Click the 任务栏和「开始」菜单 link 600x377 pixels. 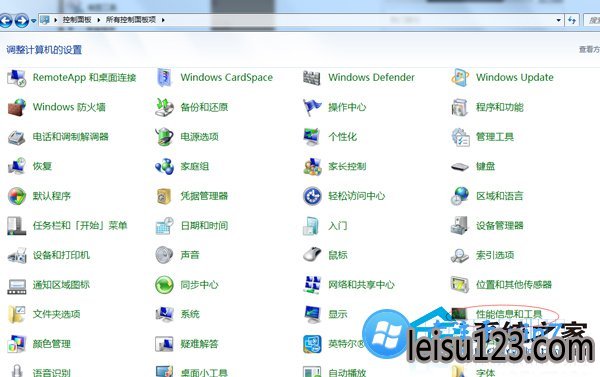pos(80,225)
